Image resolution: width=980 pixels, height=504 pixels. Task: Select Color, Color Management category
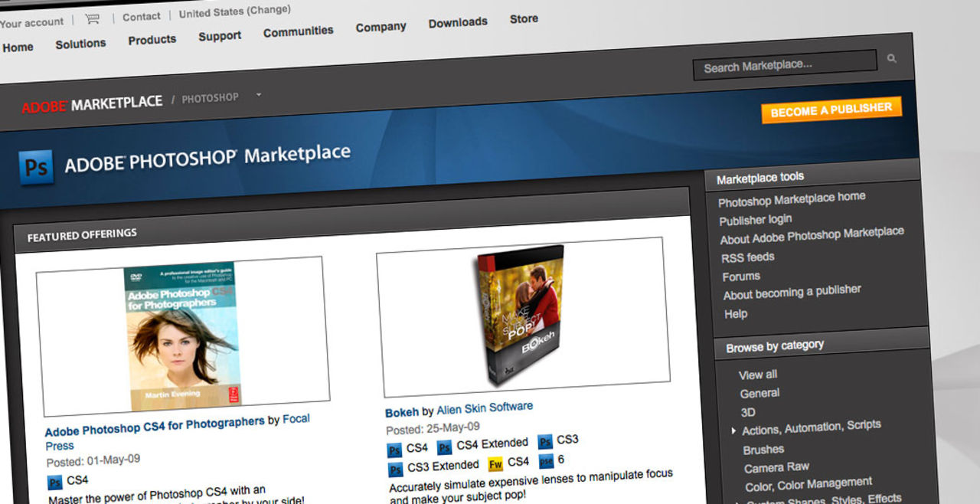click(x=808, y=484)
